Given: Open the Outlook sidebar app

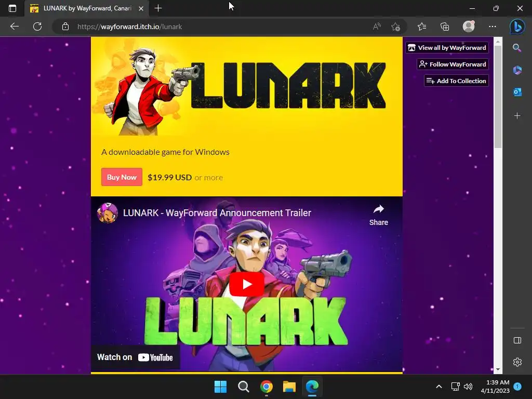Looking at the screenshot, I should coord(517,92).
